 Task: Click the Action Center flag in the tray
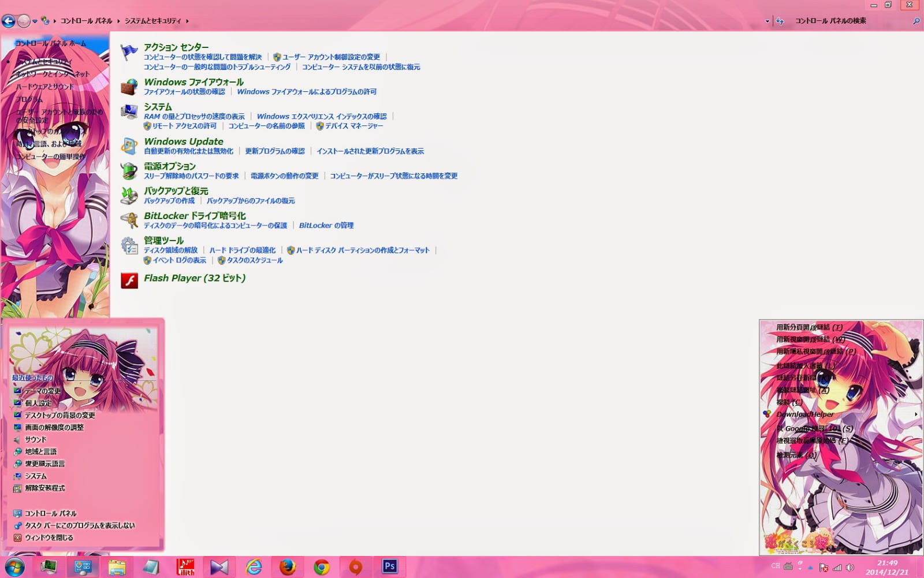coord(822,567)
